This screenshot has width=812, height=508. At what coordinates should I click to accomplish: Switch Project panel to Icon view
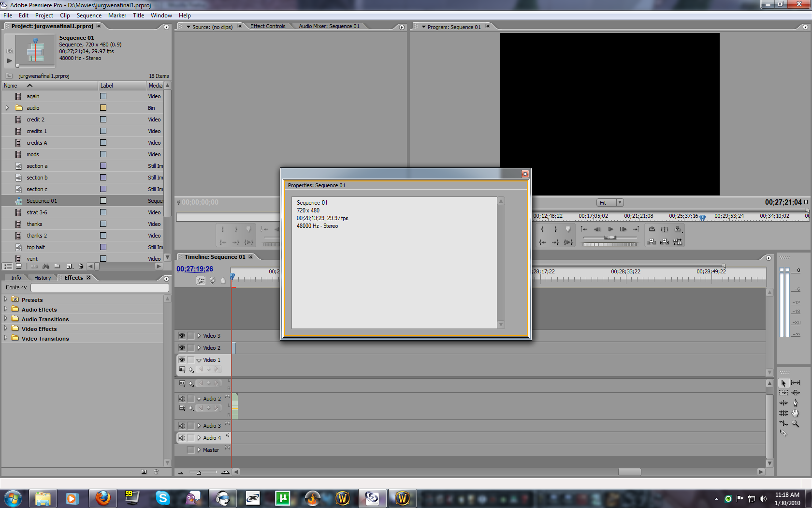coord(19,267)
